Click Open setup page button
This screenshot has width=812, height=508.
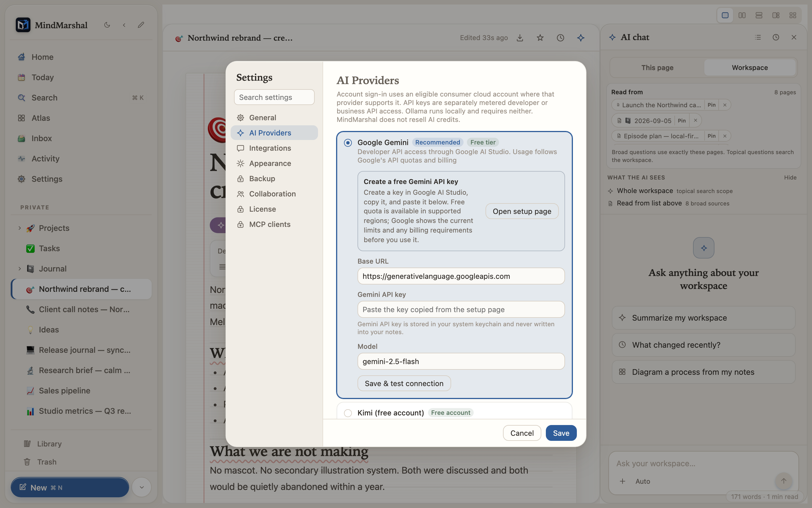(522, 211)
